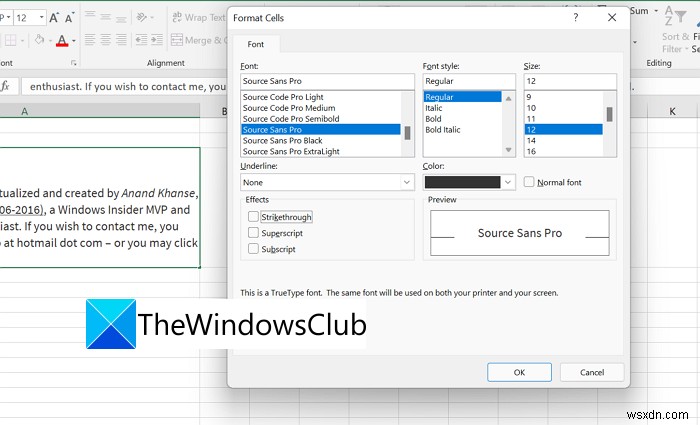Click the Align Left icon in ribbon
Image resolution: width=700 pixels, height=425 pixels.
click(90, 40)
